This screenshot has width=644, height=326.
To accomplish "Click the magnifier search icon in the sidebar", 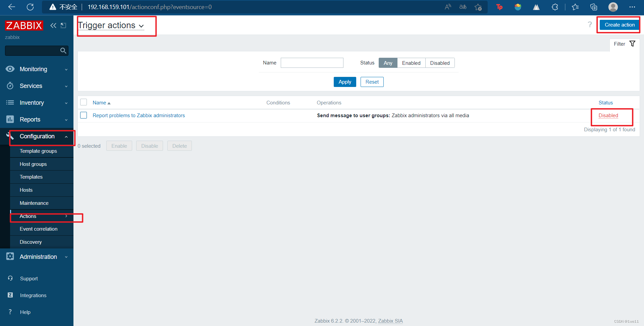I will (63, 51).
